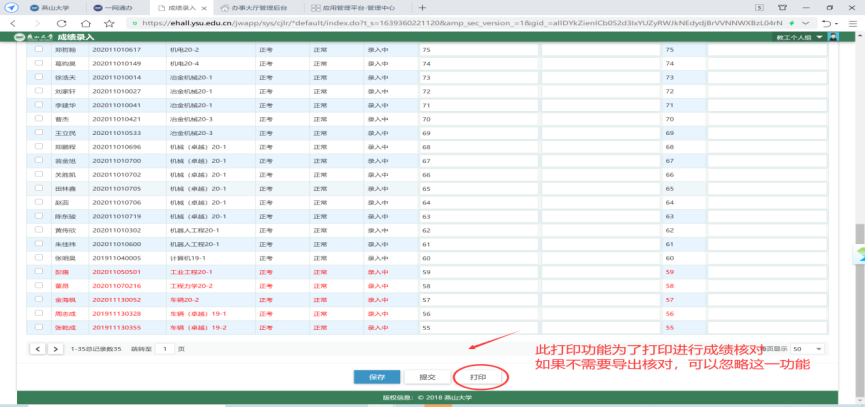
Task: Reload the page with the refresh icon
Action: (x=63, y=21)
